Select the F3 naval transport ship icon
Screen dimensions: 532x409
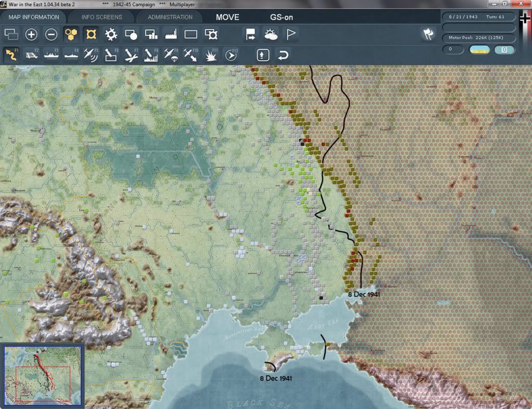pos(51,55)
